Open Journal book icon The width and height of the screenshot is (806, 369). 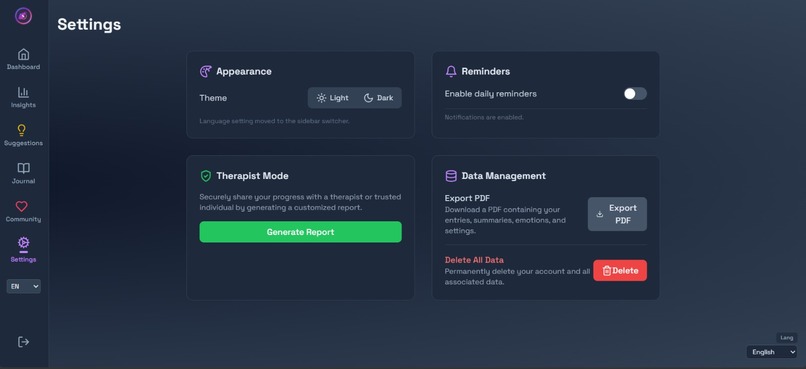(24, 168)
